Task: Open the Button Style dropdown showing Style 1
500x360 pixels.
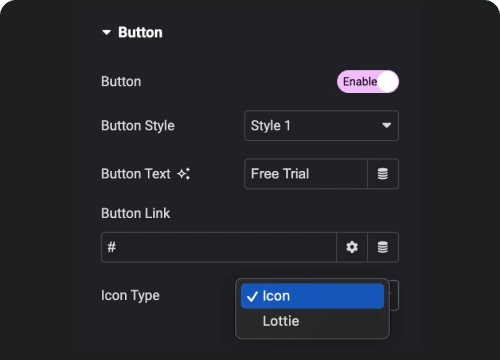Action: (x=321, y=126)
